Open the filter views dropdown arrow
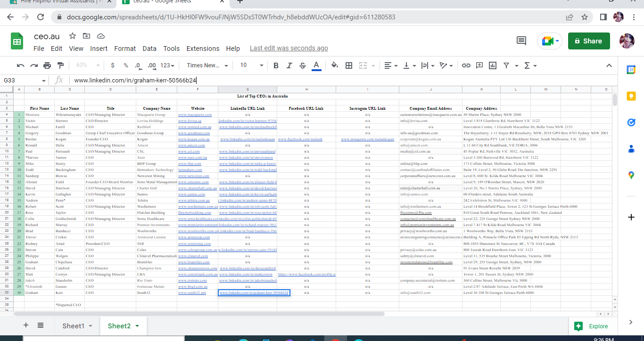Viewport: 644px width, 341px height. 517,65
